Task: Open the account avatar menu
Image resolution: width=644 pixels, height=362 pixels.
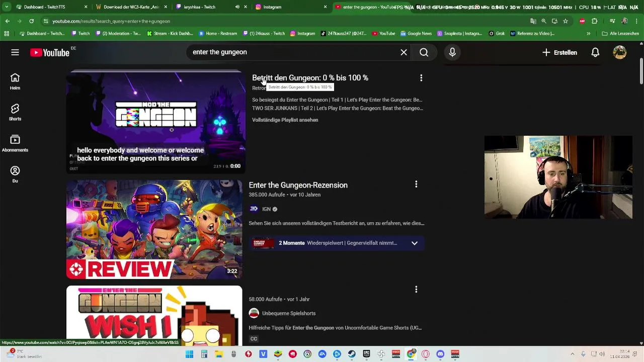Action: [x=620, y=52]
